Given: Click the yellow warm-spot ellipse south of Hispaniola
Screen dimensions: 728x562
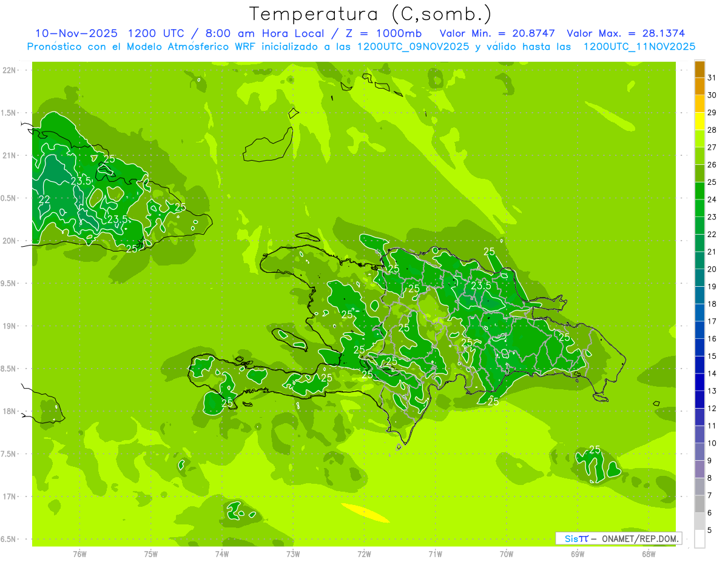Looking at the screenshot, I should click(x=365, y=513).
